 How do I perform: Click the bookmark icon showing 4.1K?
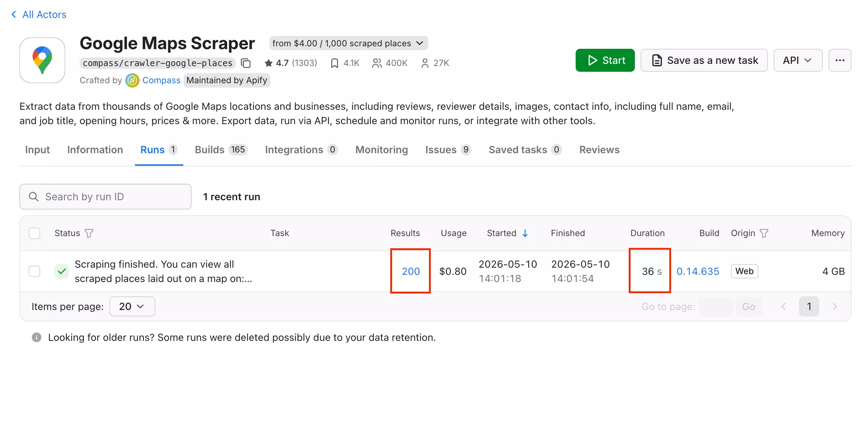click(x=334, y=63)
